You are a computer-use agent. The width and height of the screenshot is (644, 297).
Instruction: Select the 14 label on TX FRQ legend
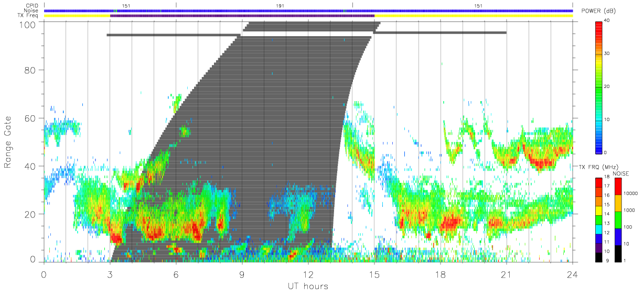pos(607,214)
